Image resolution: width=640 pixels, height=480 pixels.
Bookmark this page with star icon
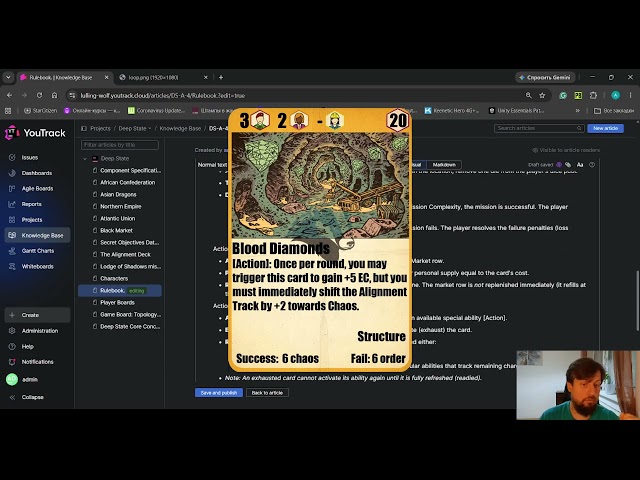[x=542, y=96]
